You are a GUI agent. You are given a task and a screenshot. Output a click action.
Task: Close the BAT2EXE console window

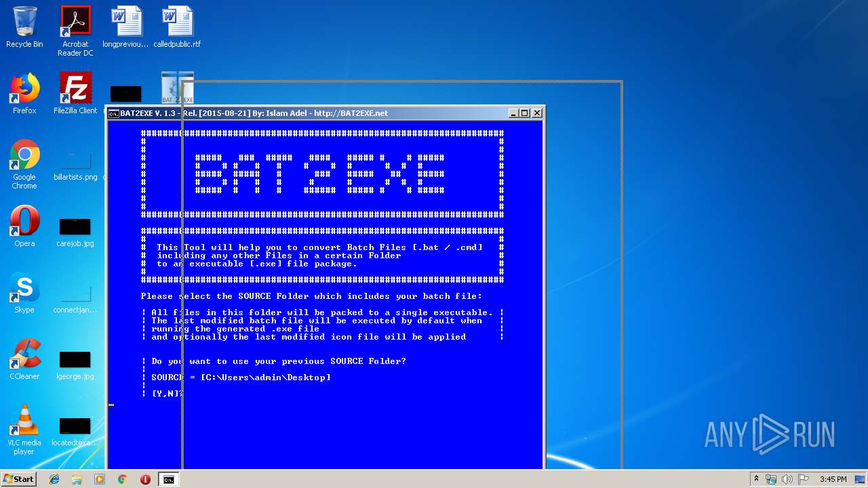tap(537, 113)
